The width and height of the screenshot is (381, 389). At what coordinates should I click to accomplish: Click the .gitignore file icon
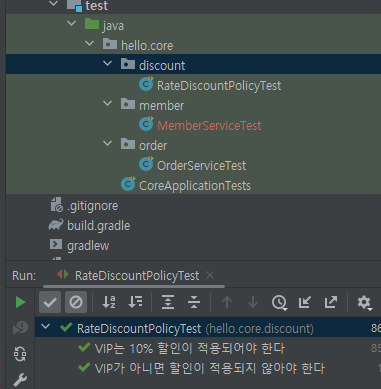click(56, 205)
